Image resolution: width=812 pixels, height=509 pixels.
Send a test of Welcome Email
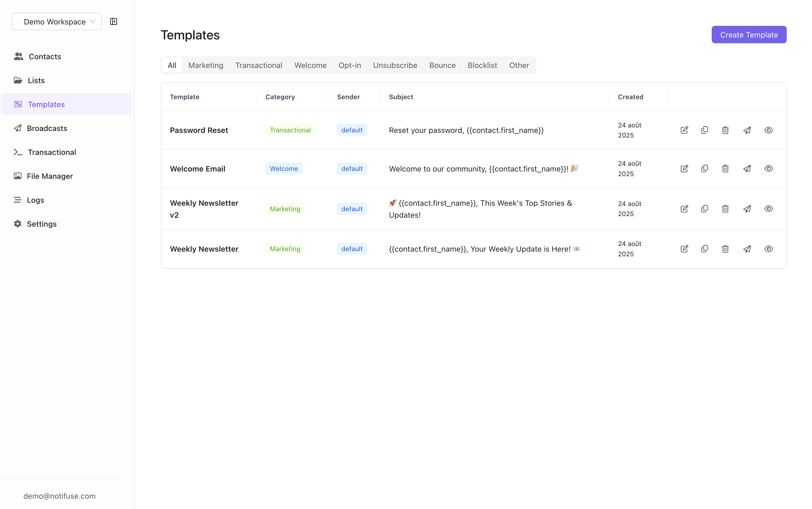tap(747, 169)
